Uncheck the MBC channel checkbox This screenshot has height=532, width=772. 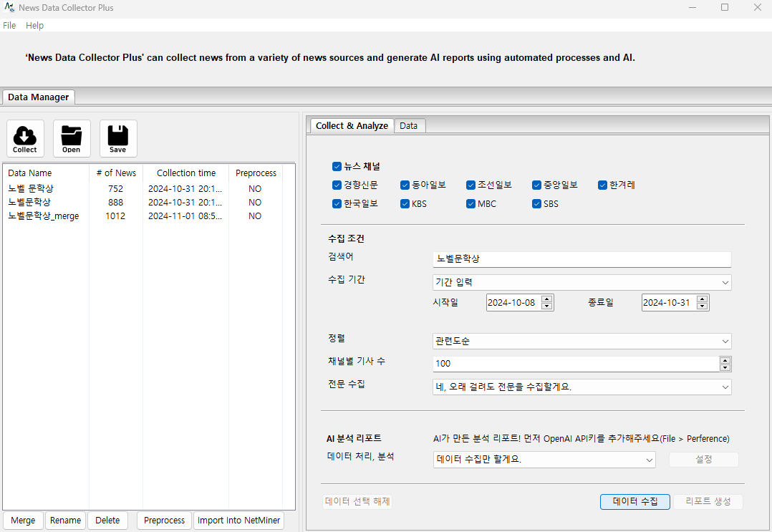[x=471, y=204]
